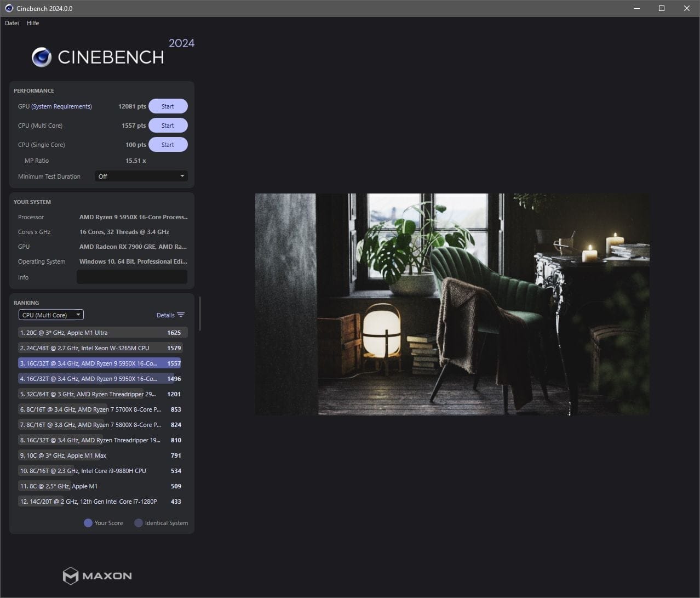Click into the Info input field
Screen dimensions: 700x598
[132, 277]
